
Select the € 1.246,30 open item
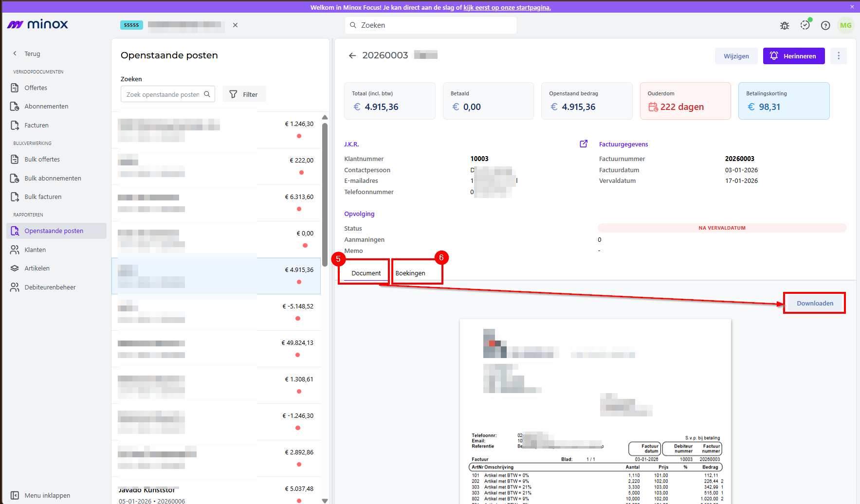pos(216,130)
